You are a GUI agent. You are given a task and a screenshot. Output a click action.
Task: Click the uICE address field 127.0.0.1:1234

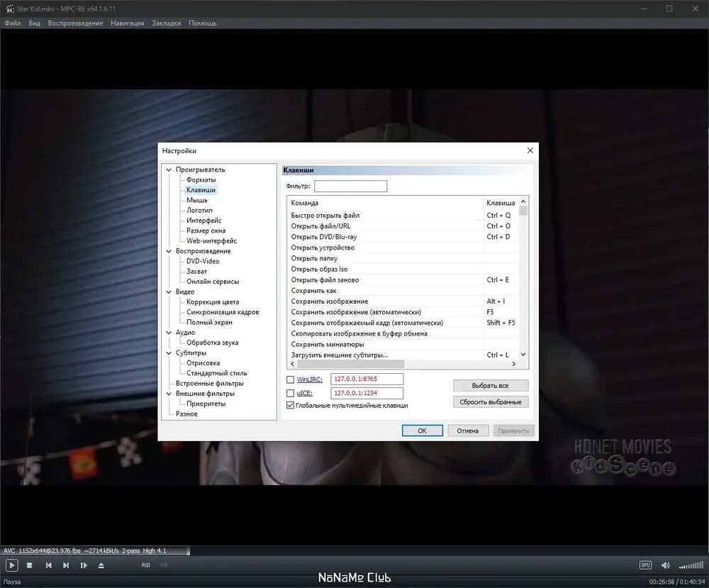tap(367, 393)
